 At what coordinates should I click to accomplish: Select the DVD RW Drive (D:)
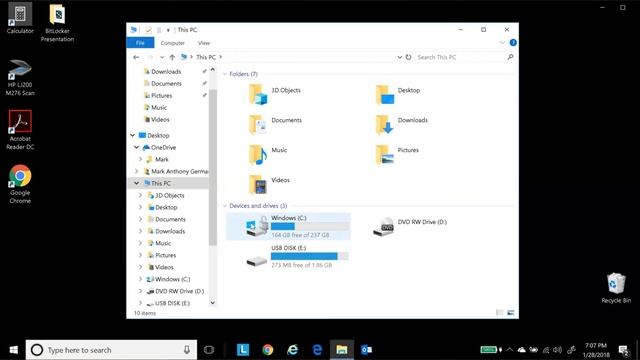(410, 226)
